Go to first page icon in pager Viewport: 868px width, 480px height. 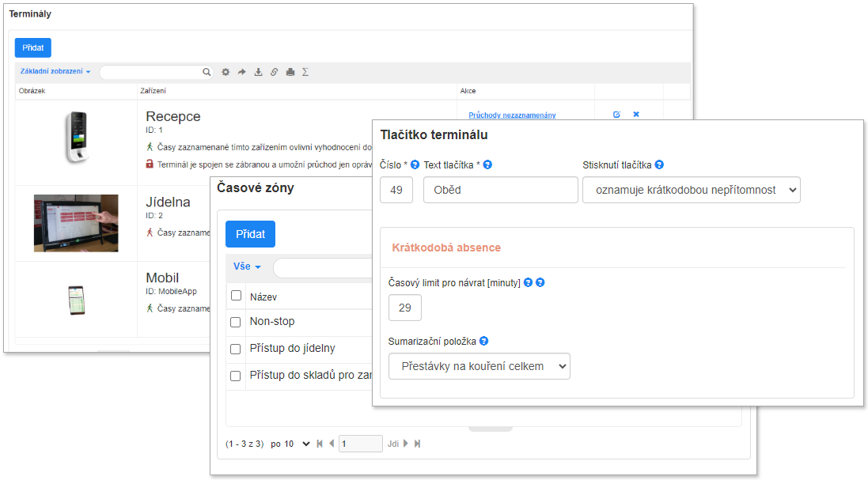320,444
